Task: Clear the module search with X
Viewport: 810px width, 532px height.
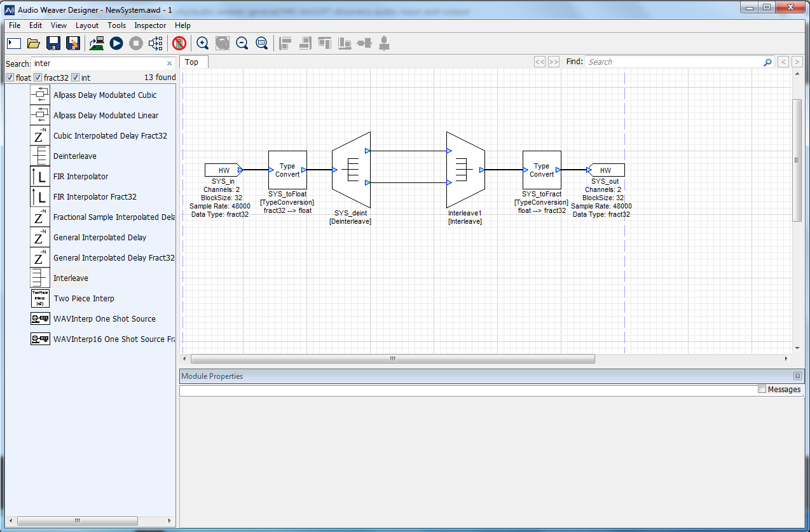Action: tap(170, 64)
